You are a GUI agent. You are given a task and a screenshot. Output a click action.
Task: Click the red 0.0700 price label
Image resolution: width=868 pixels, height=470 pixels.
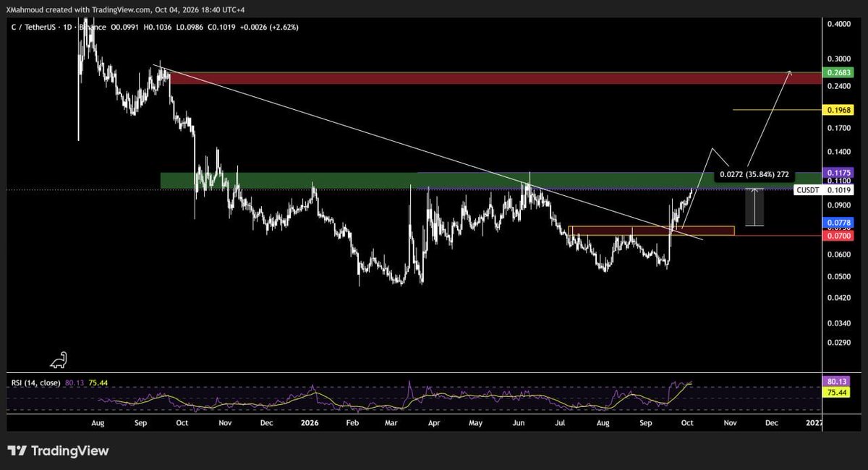point(840,236)
